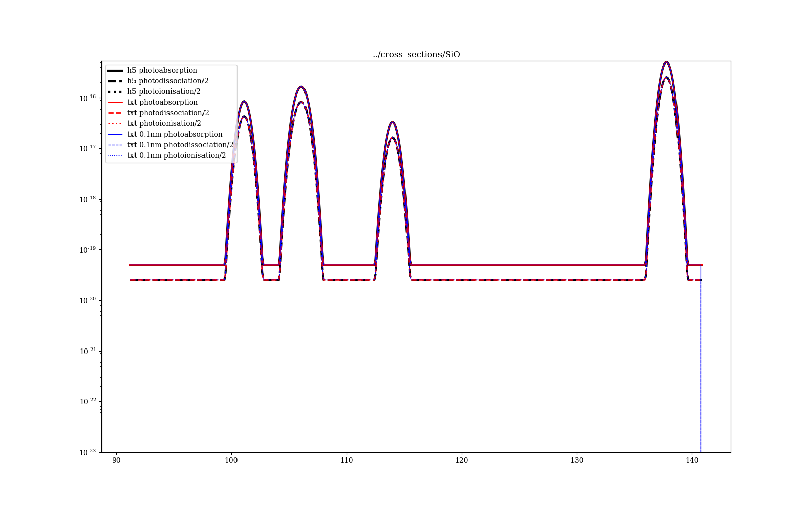Image resolution: width=812 pixels, height=508 pixels.
Task: Click y-axis tick label 10^-22
Action: click(x=88, y=401)
